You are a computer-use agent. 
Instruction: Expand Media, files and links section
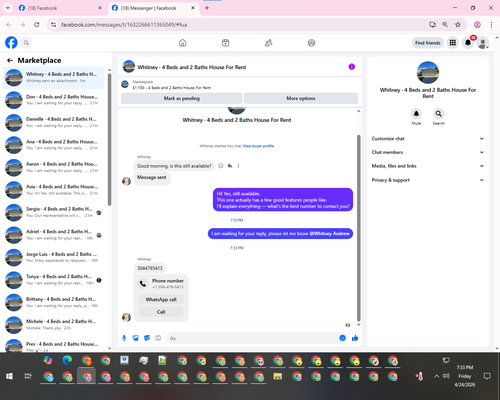[428, 166]
